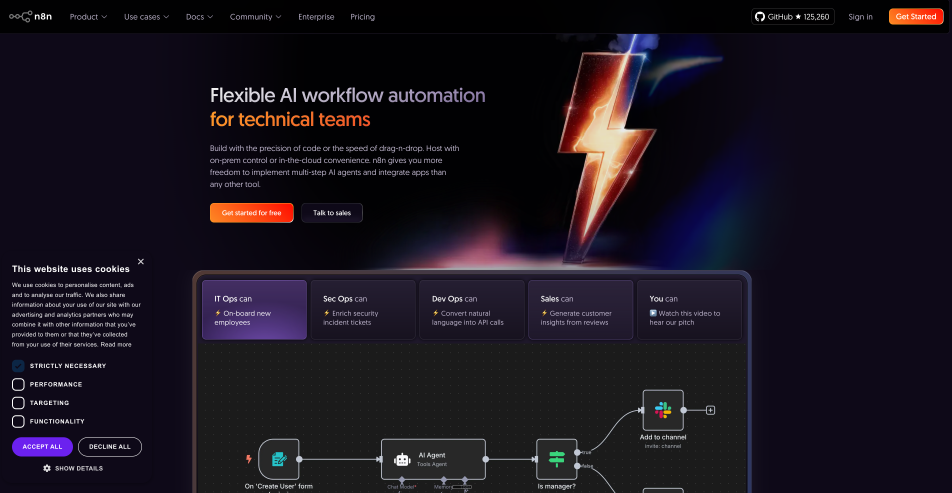Select the Dev Ops can tab
Image resolution: width=952 pixels, height=493 pixels.
(x=471, y=310)
